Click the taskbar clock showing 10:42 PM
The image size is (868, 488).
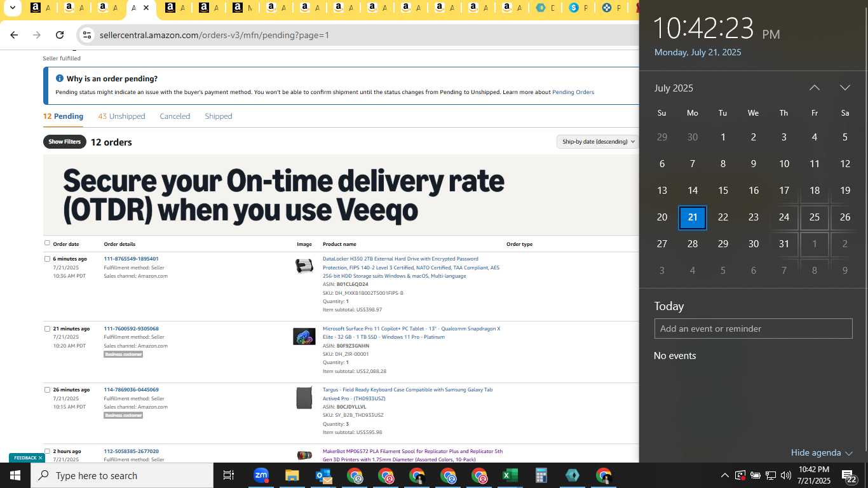(813, 475)
